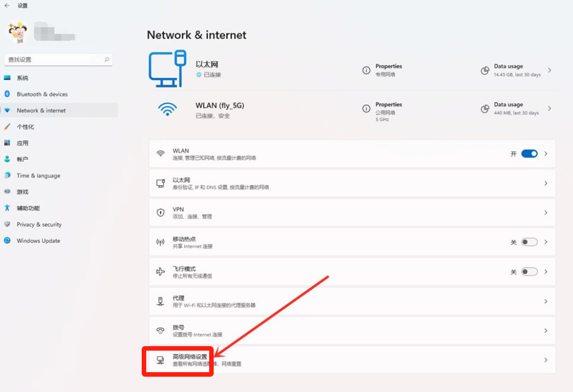573x392 pixels.
Task: Go back using the back arrow
Action: click(7, 6)
